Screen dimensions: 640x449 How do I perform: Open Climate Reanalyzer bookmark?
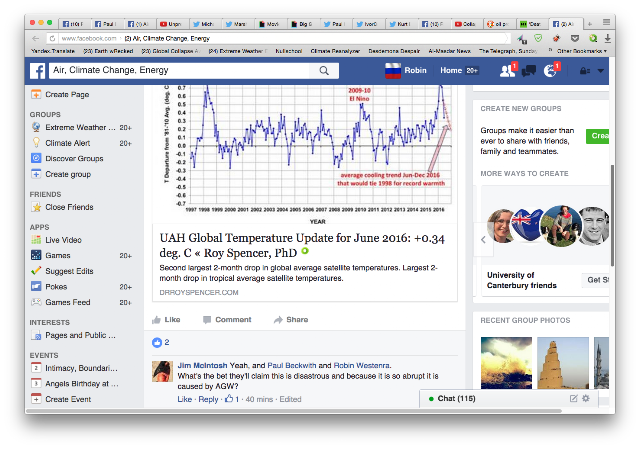tap(335, 51)
